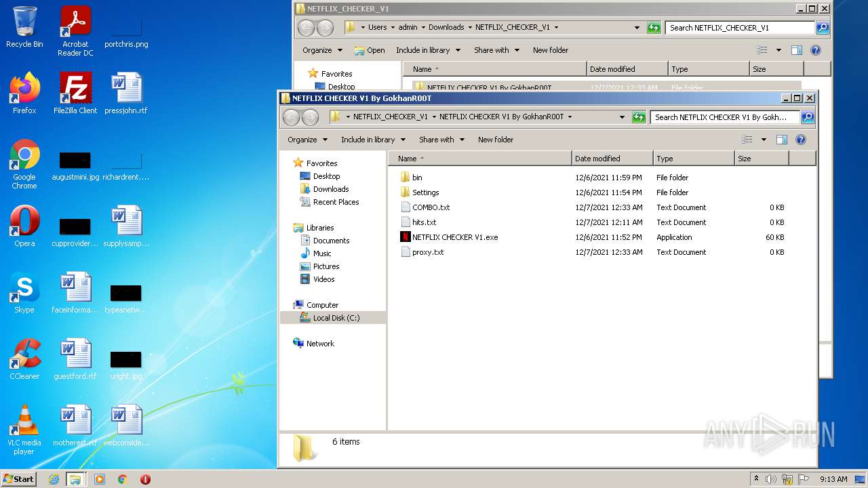Expand address history dropdown in back window
This screenshot has width=868, height=488.
tap(637, 28)
